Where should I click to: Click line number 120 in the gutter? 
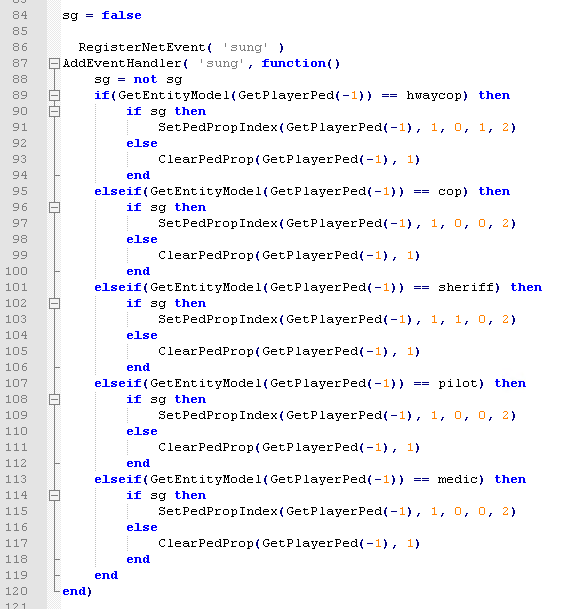tap(16, 591)
